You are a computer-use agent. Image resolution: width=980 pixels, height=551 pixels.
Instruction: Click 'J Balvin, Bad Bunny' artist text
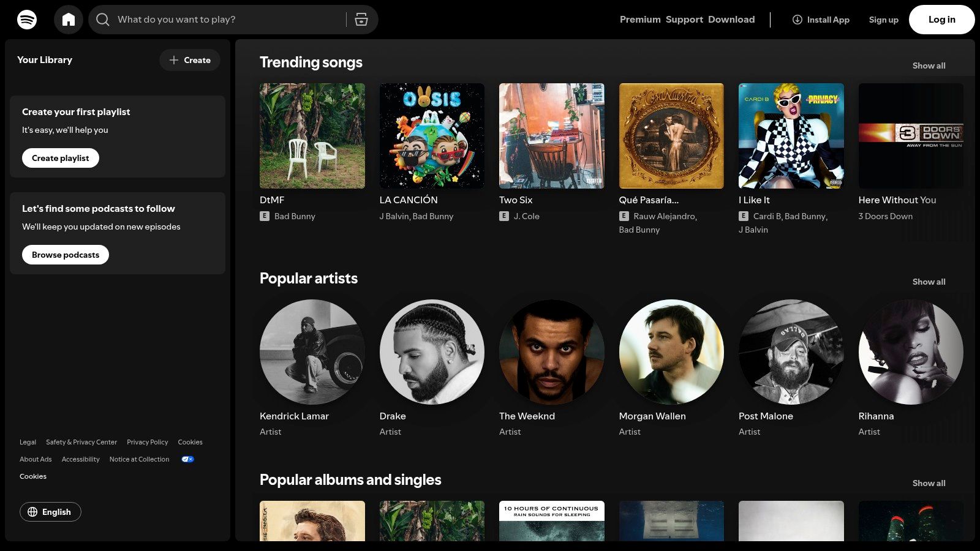(417, 216)
